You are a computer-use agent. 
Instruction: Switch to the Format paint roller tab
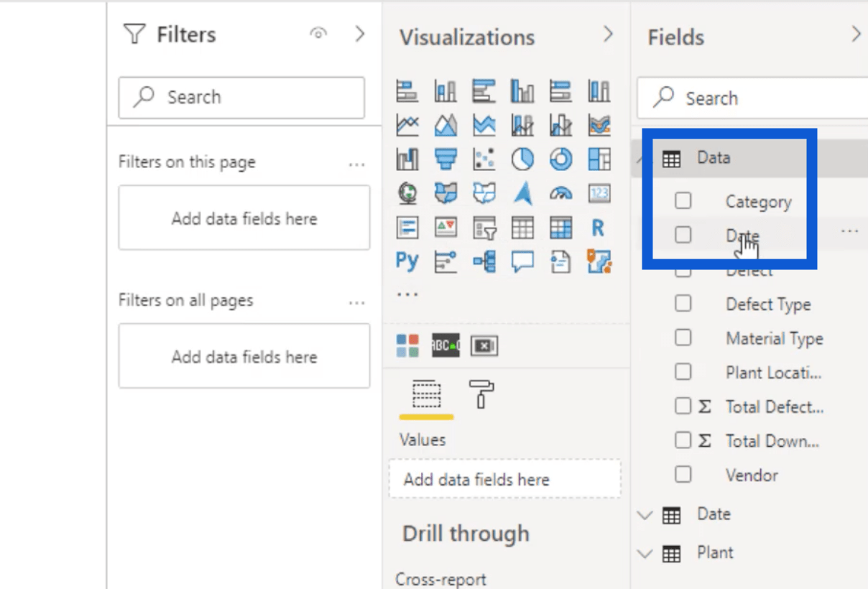tap(481, 394)
